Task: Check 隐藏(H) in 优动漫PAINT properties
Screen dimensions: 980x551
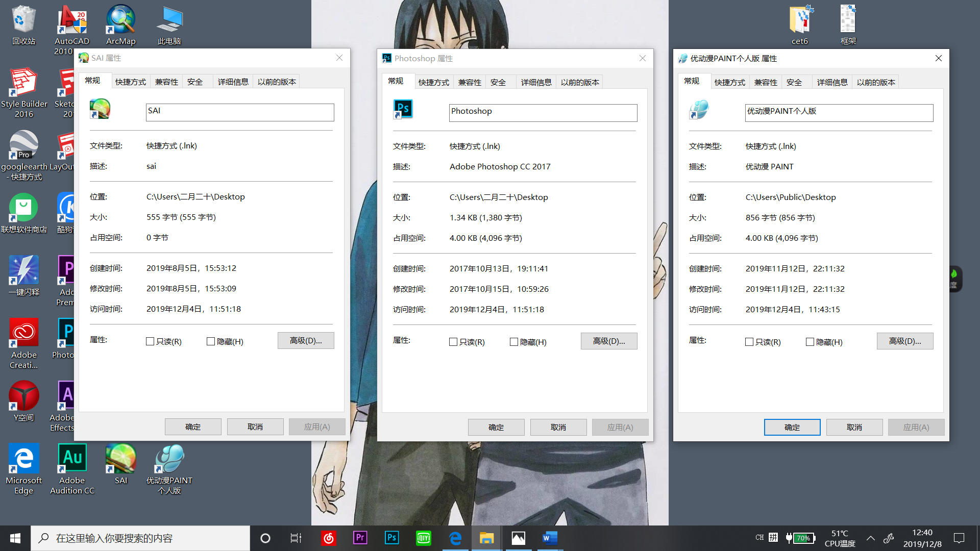Action: [810, 342]
